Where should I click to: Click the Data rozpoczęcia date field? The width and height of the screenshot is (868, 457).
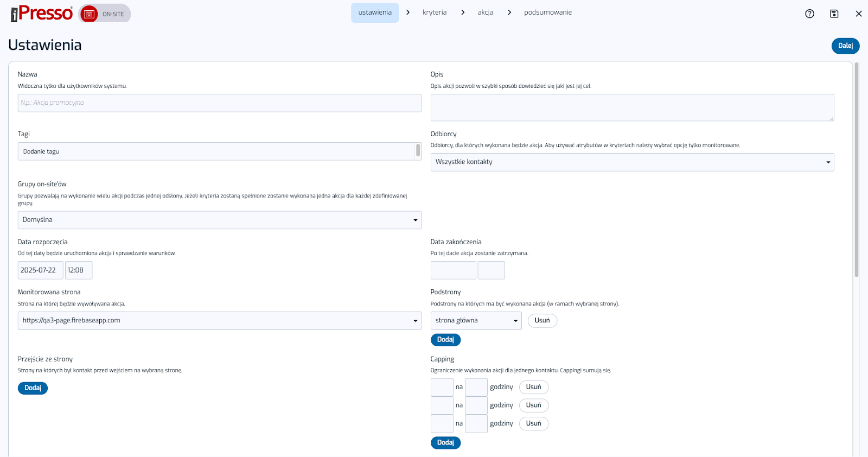click(x=40, y=270)
